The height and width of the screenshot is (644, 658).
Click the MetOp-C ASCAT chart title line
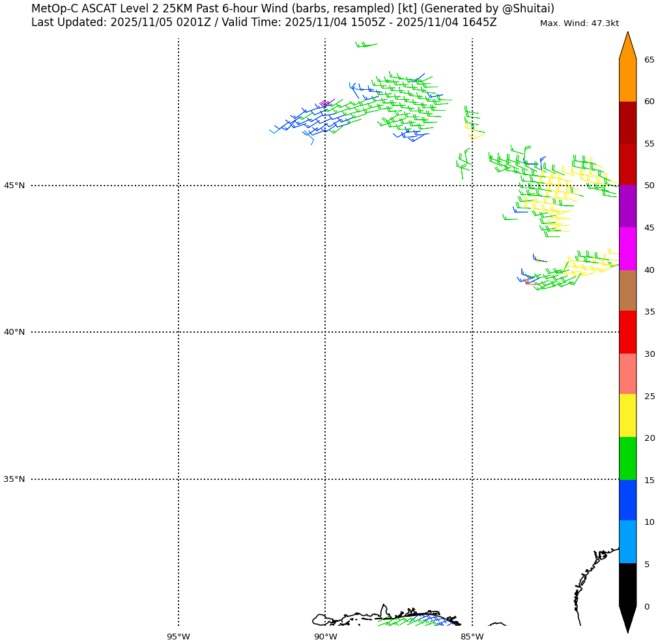pos(293,8)
